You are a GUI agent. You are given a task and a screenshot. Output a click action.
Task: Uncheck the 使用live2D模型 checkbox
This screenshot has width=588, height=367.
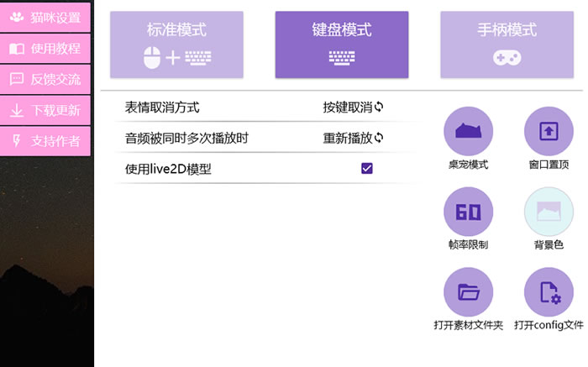367,169
